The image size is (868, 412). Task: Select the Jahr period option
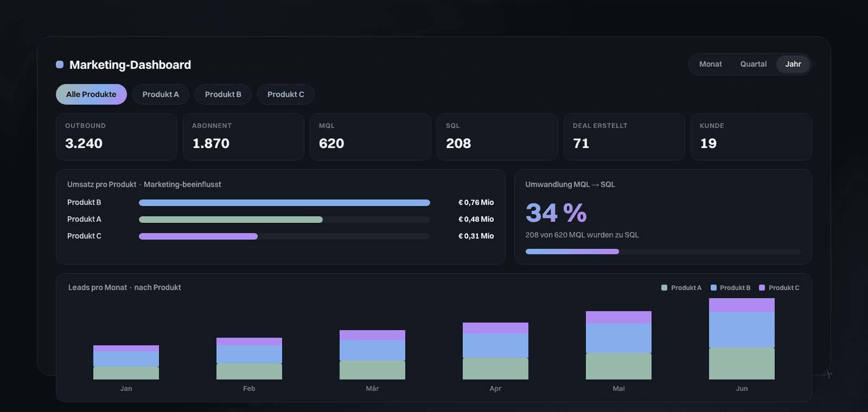click(x=793, y=64)
